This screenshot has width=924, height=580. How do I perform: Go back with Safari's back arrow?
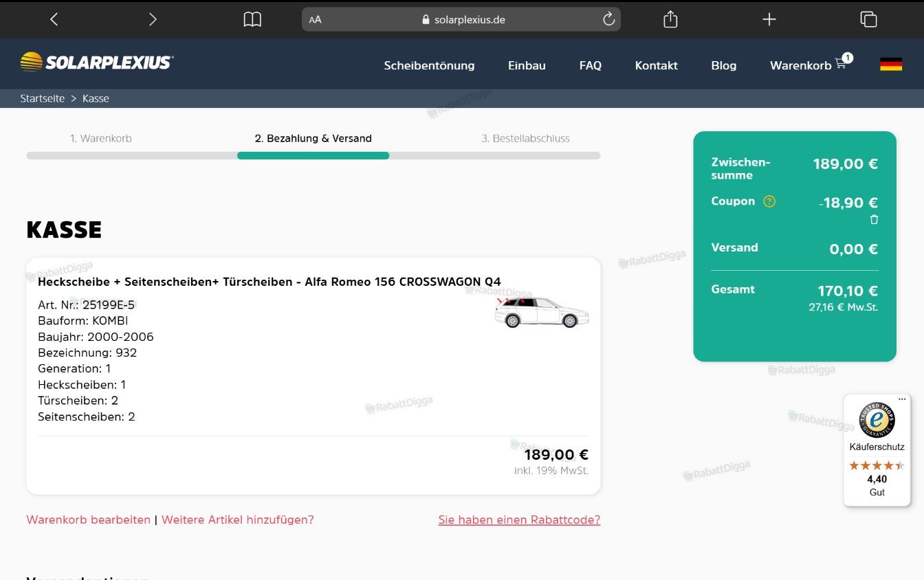click(x=54, y=19)
